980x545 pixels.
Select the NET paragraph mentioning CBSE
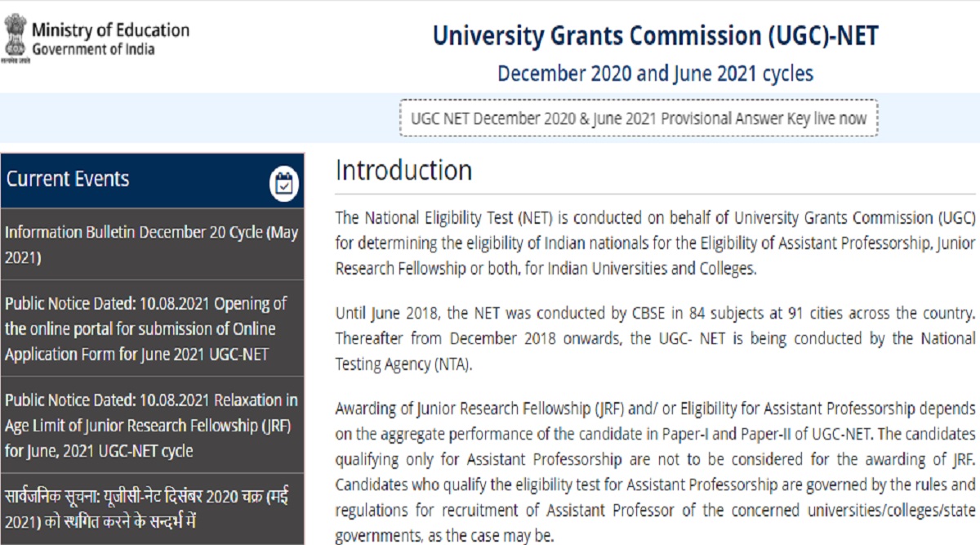click(649, 337)
